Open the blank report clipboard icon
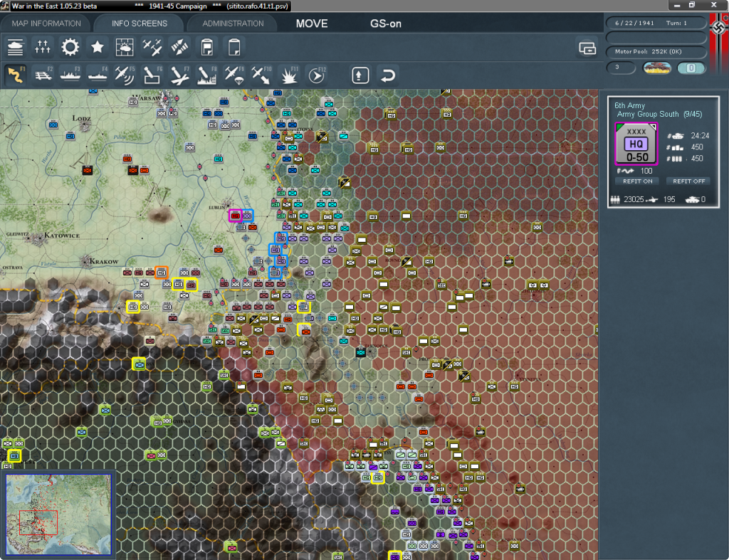The width and height of the screenshot is (729, 560). [x=234, y=47]
